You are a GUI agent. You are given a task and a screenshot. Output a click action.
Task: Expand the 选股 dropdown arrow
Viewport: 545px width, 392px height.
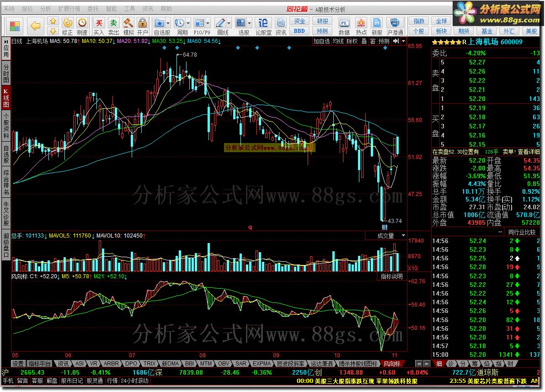249,24
